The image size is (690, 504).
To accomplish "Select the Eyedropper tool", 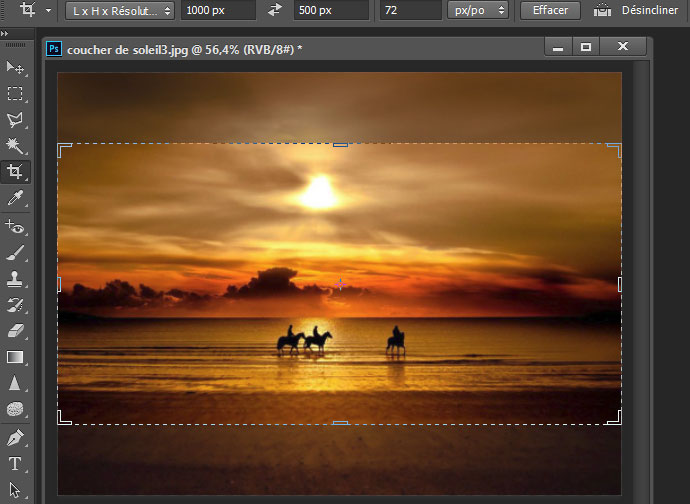I will [15, 199].
